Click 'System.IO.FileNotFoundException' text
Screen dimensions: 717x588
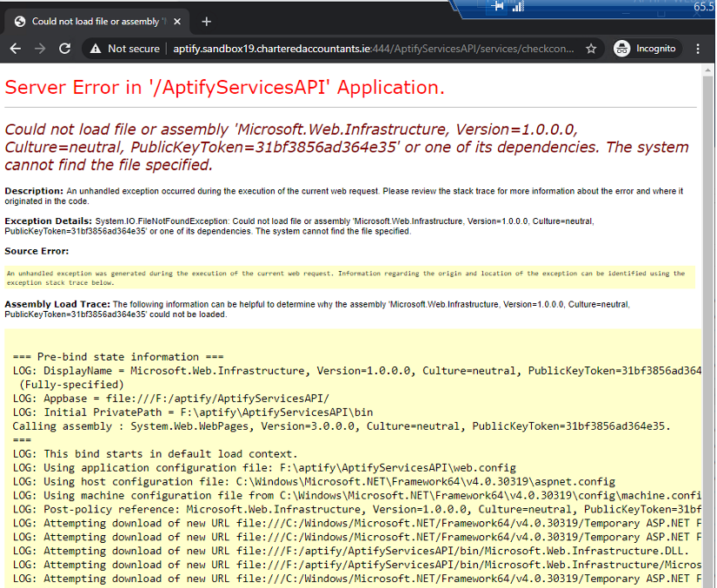pos(162,221)
